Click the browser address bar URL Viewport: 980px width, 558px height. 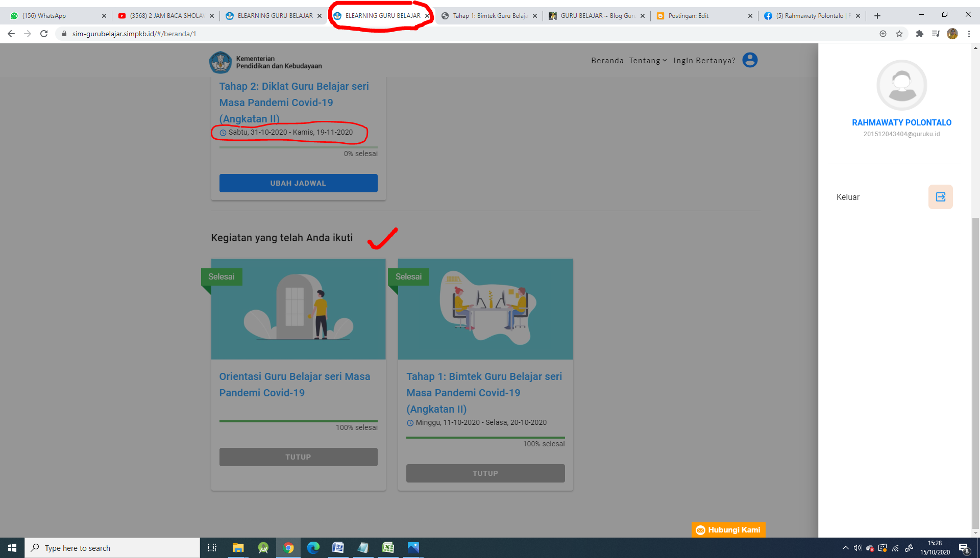[134, 34]
